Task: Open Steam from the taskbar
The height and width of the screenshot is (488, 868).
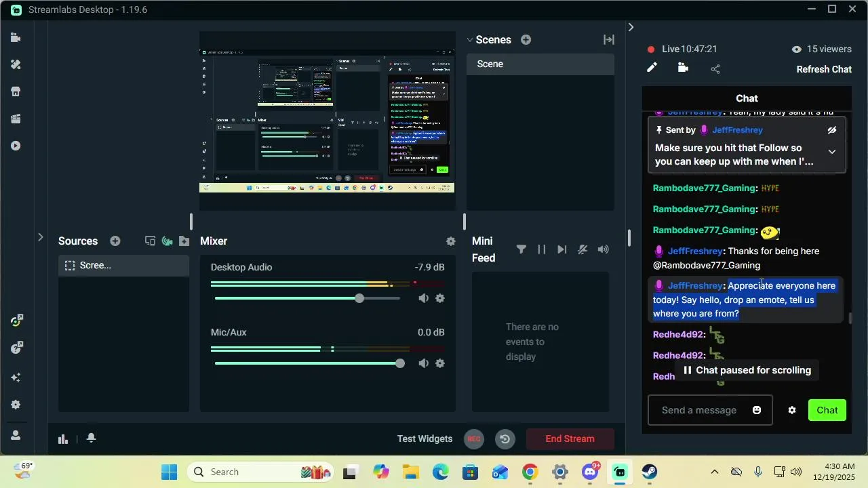Action: pos(650,472)
